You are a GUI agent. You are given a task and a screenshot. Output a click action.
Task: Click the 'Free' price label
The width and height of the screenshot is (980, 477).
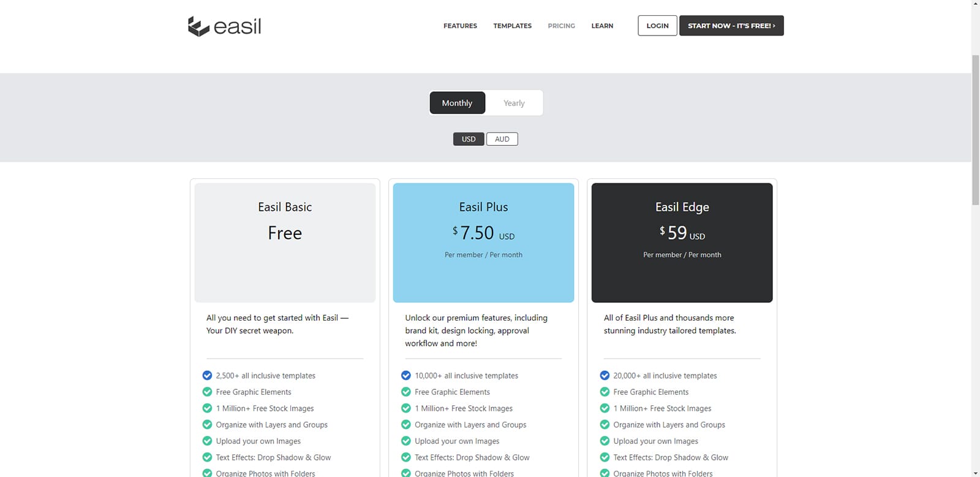(x=285, y=233)
